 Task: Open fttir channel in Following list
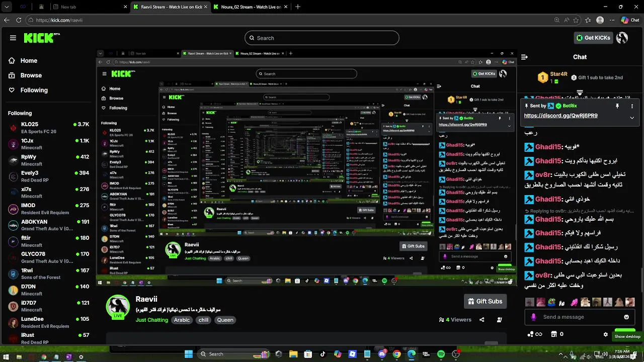tap(49, 241)
